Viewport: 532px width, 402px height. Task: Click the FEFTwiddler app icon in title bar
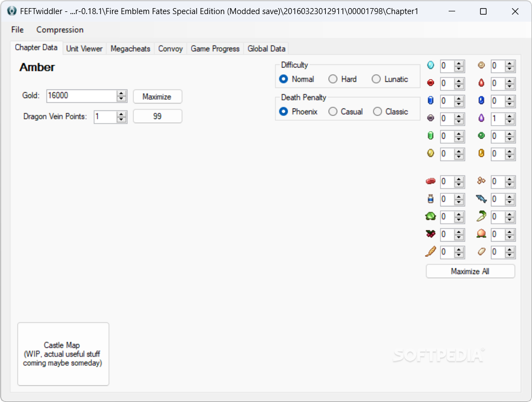12,11
